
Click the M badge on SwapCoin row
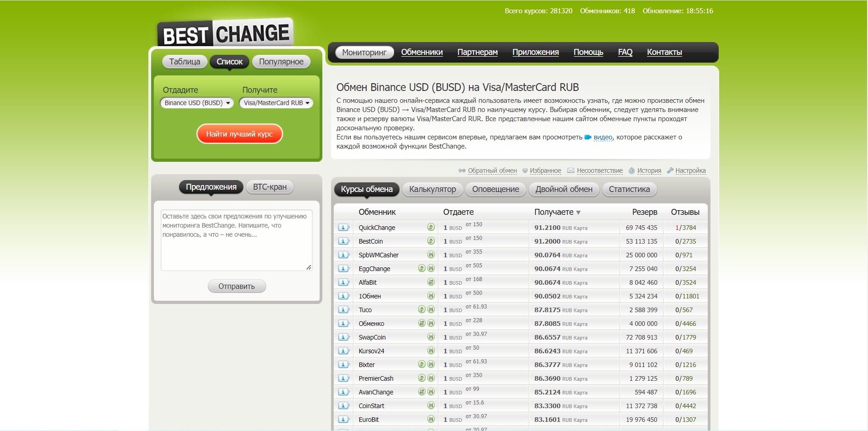tap(431, 337)
